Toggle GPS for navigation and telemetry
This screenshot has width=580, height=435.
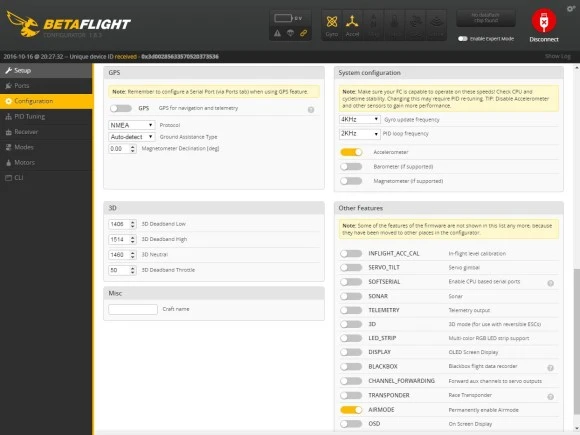click(x=121, y=108)
